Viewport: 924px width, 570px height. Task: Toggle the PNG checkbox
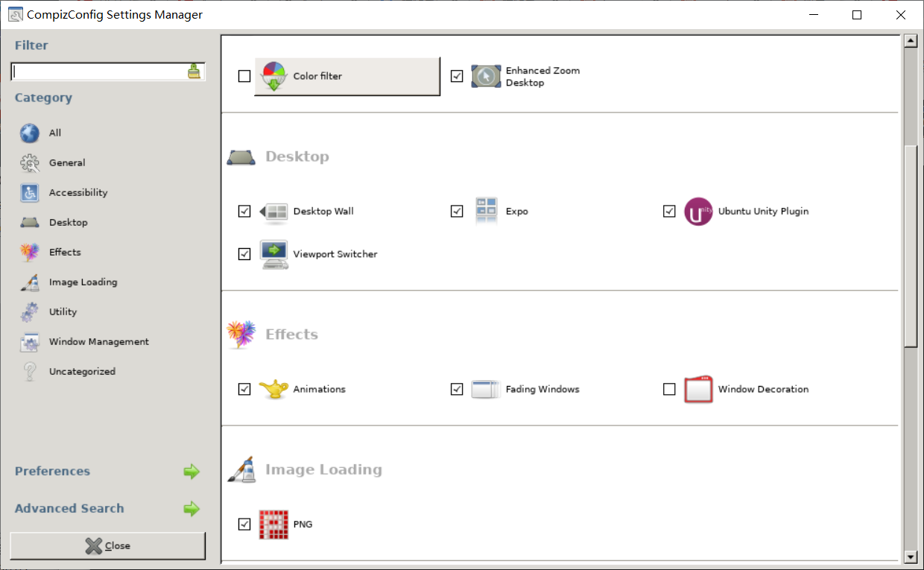(244, 525)
